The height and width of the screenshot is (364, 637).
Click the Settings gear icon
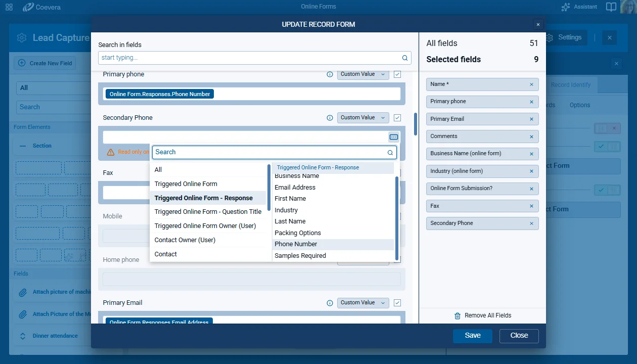pyautogui.click(x=550, y=37)
